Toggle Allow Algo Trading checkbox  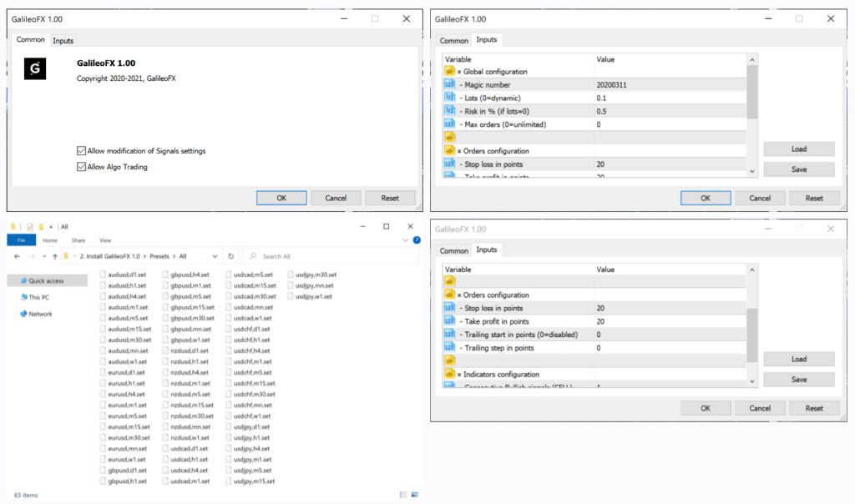point(81,167)
